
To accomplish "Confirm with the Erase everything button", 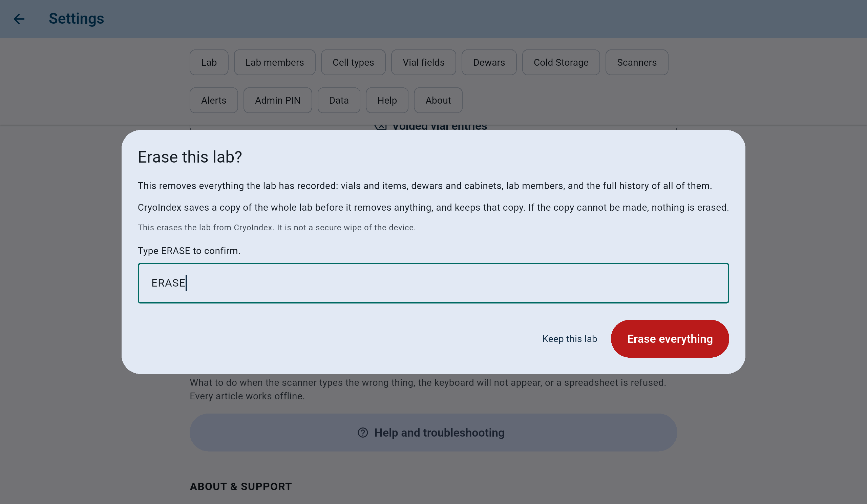I will pos(670,338).
